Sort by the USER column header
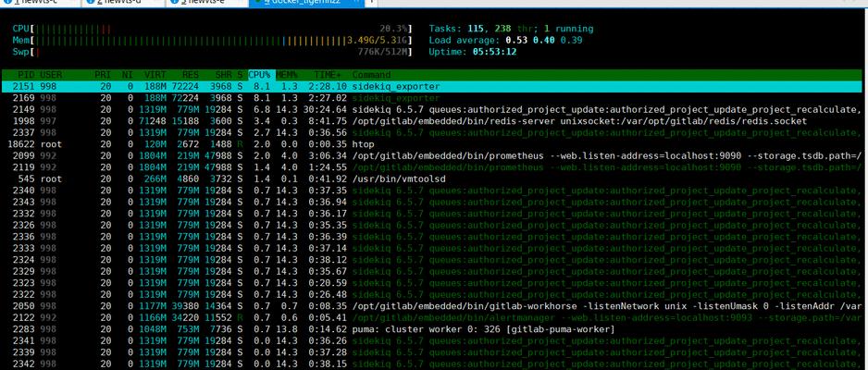The image size is (868, 370). 51,75
